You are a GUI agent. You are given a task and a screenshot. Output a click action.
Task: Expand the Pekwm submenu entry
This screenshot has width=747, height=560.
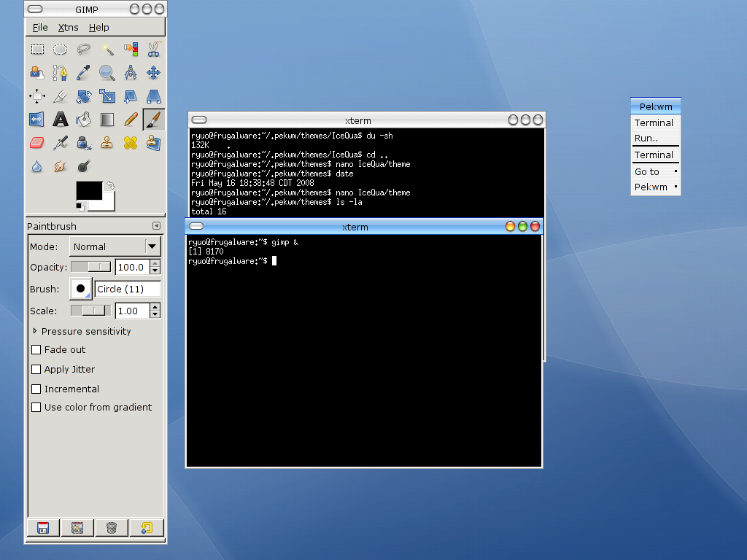656,187
